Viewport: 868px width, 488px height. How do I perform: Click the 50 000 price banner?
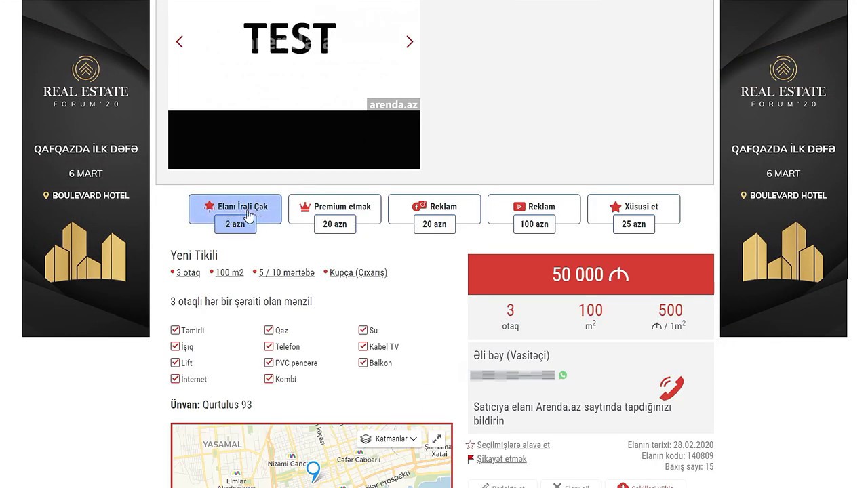591,274
